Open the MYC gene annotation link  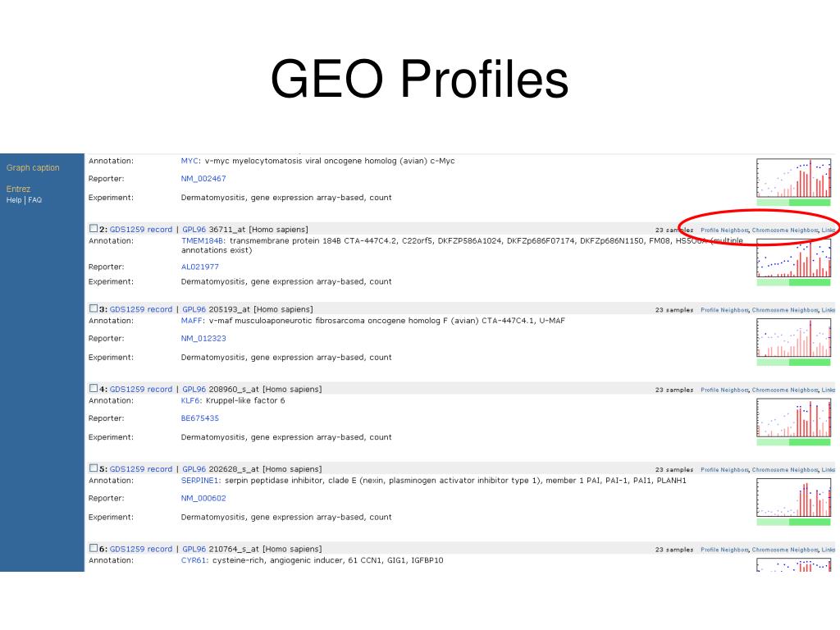189,161
